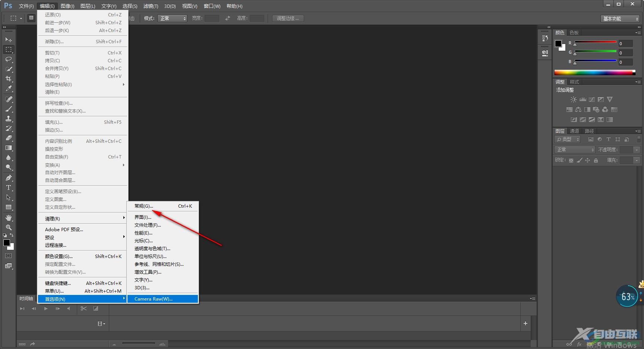This screenshot has width=644, height=349.
Task: Reset default foreground and background colors
Action: pyautogui.click(x=5, y=235)
